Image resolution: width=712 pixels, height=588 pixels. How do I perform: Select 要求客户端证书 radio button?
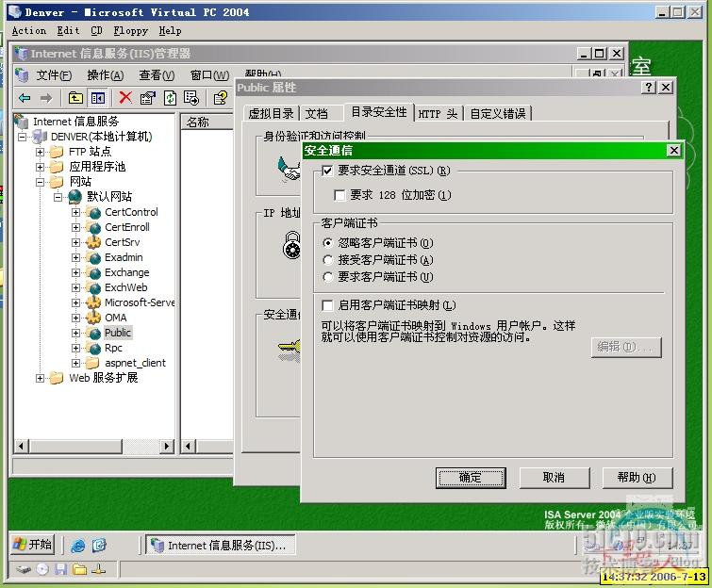[x=327, y=277]
